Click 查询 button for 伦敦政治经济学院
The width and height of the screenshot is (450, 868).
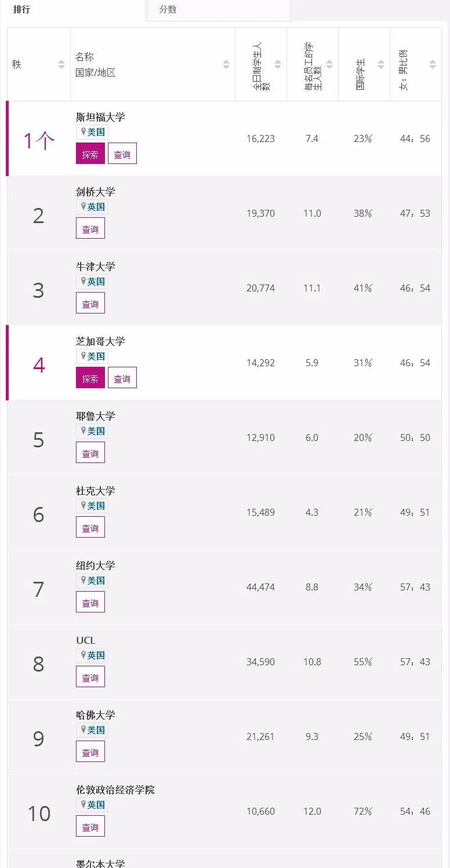coord(90,827)
